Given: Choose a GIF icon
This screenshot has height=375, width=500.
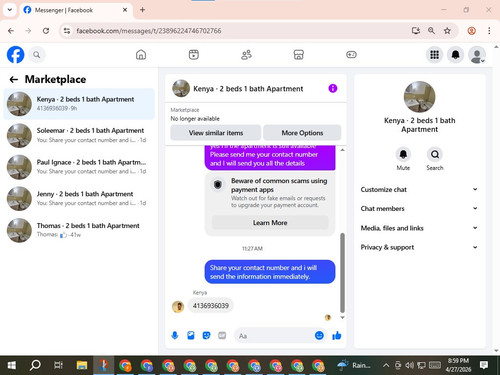Looking at the screenshot, I should [222, 335].
